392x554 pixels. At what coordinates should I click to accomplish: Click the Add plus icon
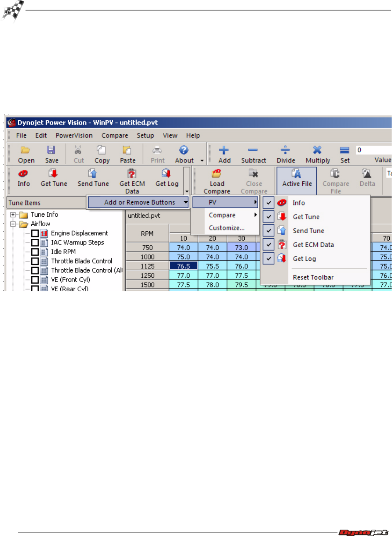pos(224,150)
